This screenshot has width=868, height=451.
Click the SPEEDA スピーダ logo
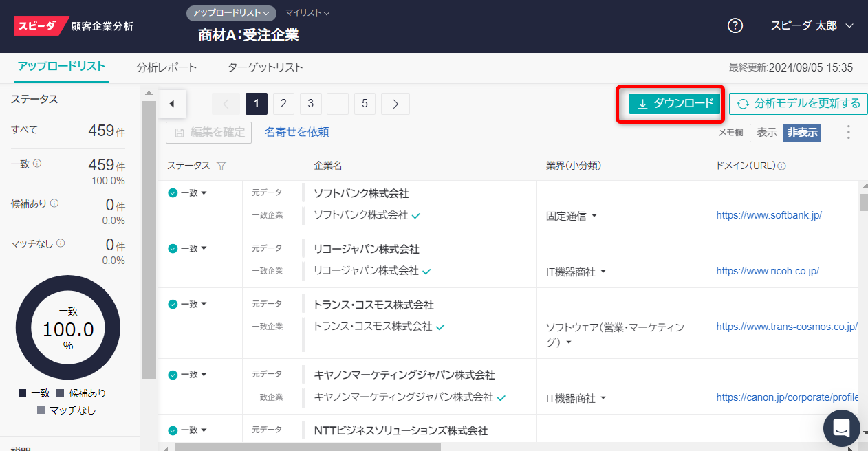41,26
